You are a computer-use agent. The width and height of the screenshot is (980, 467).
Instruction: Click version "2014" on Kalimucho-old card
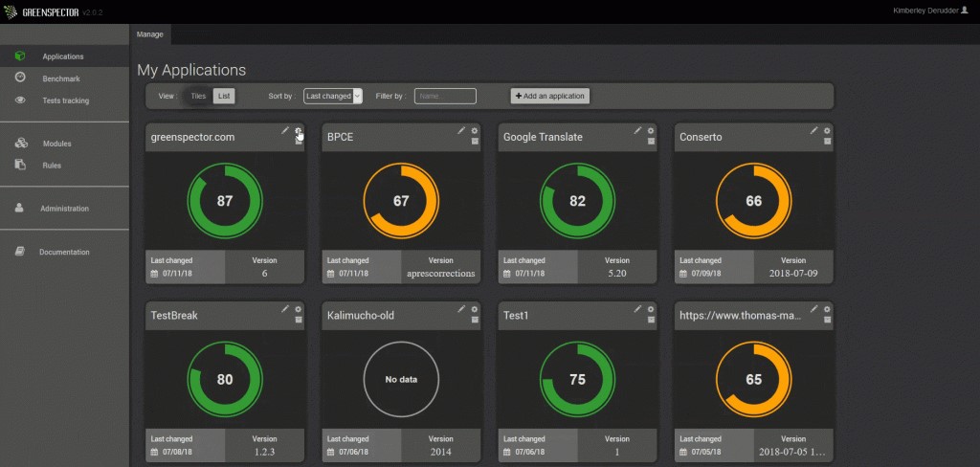tap(440, 452)
